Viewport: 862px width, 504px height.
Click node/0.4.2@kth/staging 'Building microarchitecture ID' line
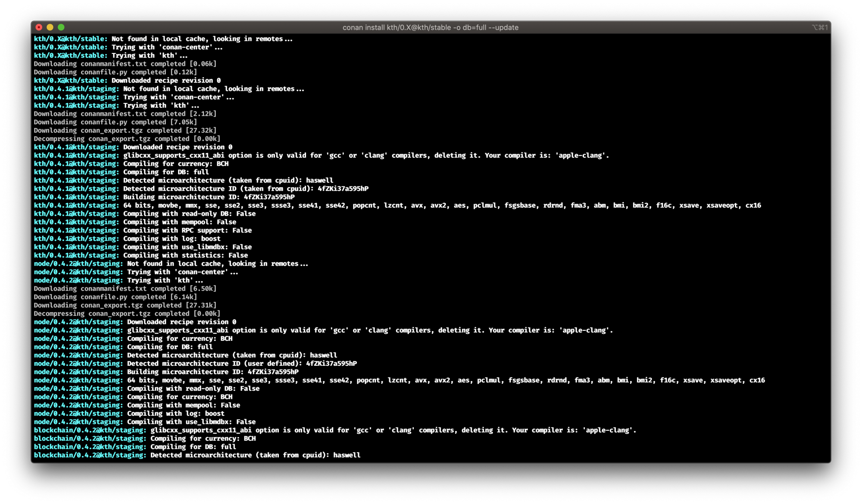166,372
